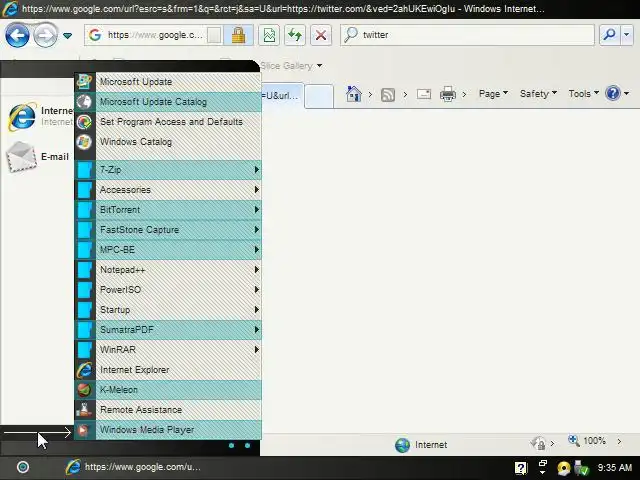Expand the Notepad++ program folder
640x480 pixels.
coord(168,269)
